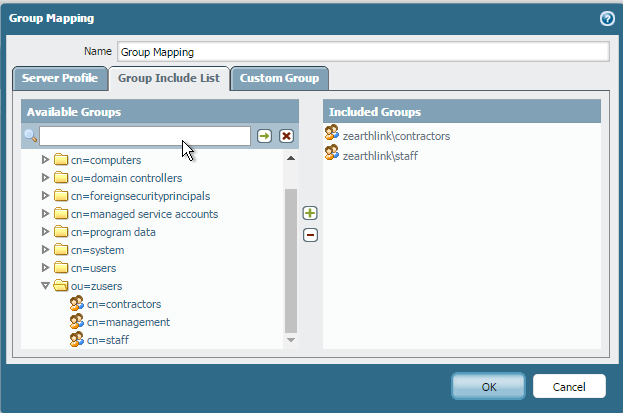The width and height of the screenshot is (624, 416).
Task: Click the Cancel button
Action: pyautogui.click(x=569, y=386)
